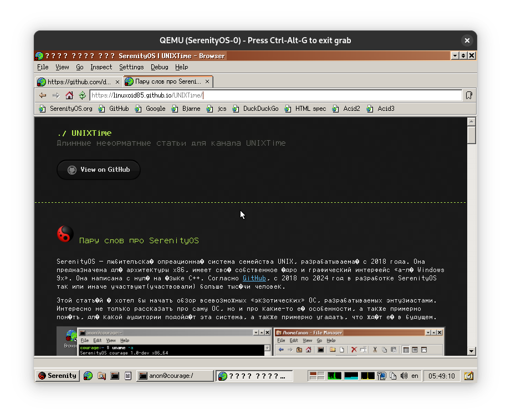Screen dimensions: 511x420
Task: Click the 05:49:10 taskbar clock
Action: click(441, 376)
